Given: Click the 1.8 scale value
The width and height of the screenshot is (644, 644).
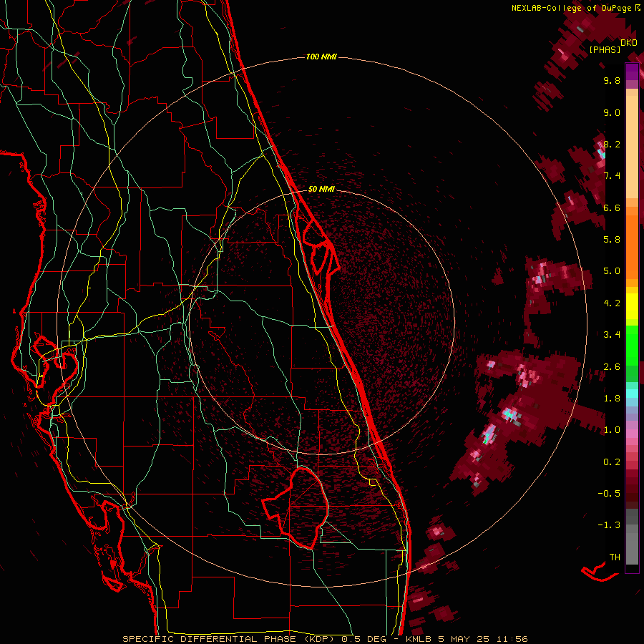Looking at the screenshot, I should pos(612,398).
